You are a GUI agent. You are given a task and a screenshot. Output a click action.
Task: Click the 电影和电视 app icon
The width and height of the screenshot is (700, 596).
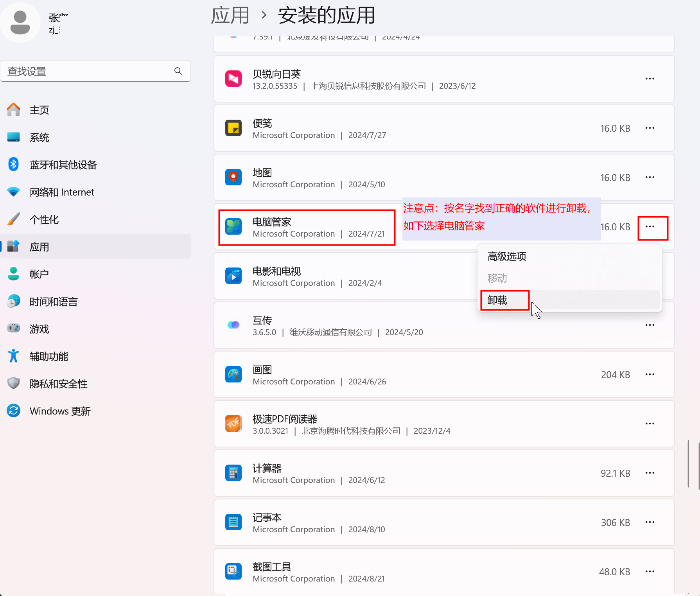(x=233, y=276)
